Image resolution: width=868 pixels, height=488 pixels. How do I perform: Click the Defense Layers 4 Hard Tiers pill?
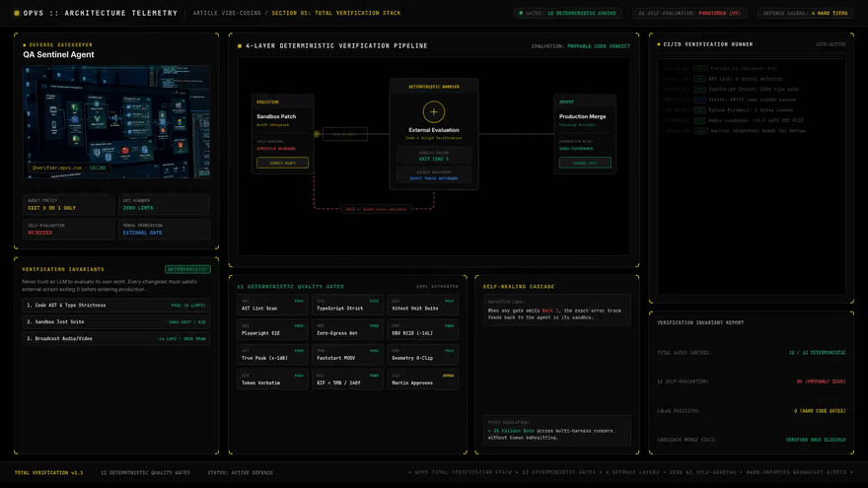[x=805, y=13]
